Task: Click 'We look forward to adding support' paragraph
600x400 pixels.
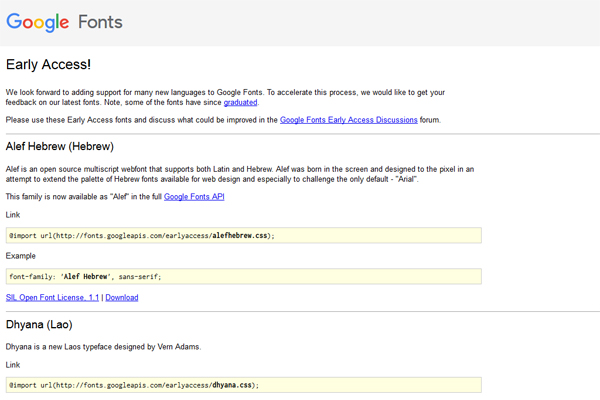Action: click(225, 97)
